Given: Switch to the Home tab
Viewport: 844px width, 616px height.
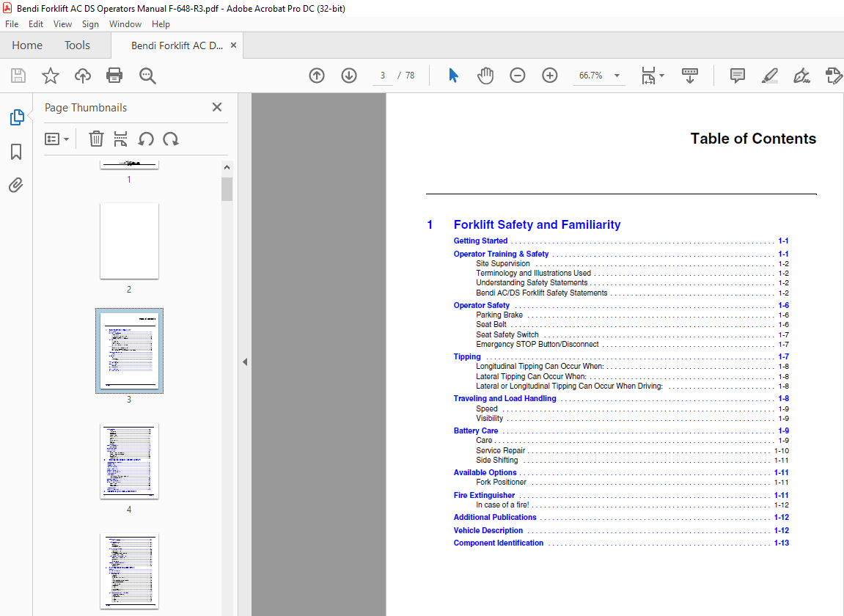Looking at the screenshot, I should (x=27, y=45).
